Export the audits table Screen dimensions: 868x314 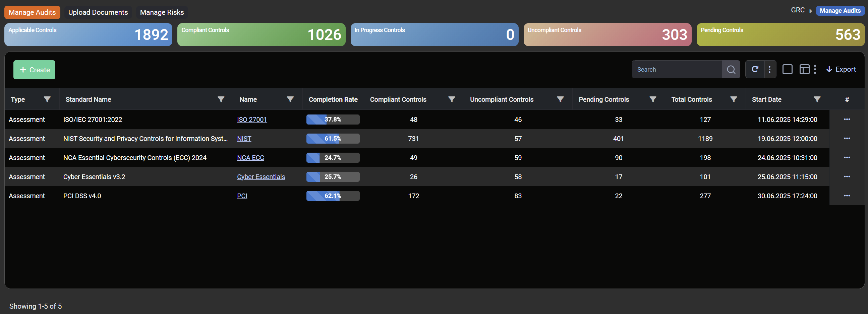click(x=841, y=69)
